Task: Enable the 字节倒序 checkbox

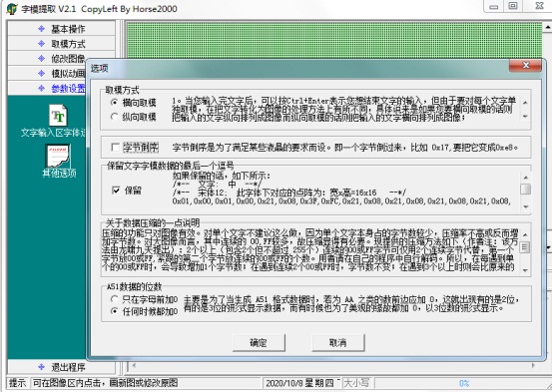Action: pyautogui.click(x=115, y=147)
